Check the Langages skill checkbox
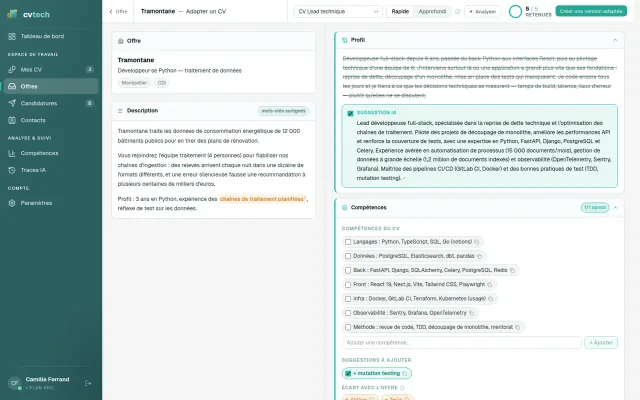The width and height of the screenshot is (640, 400). [348, 242]
